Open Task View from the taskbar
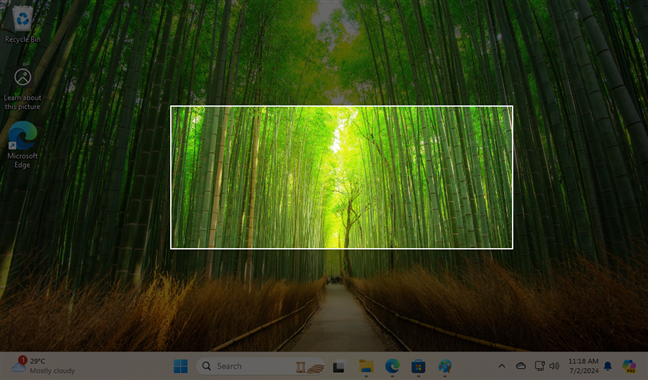 [339, 366]
